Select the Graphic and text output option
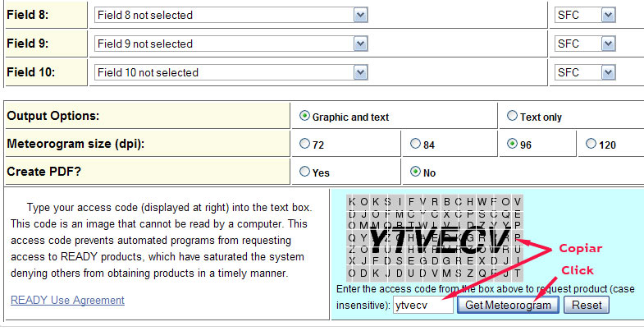 pos(304,116)
